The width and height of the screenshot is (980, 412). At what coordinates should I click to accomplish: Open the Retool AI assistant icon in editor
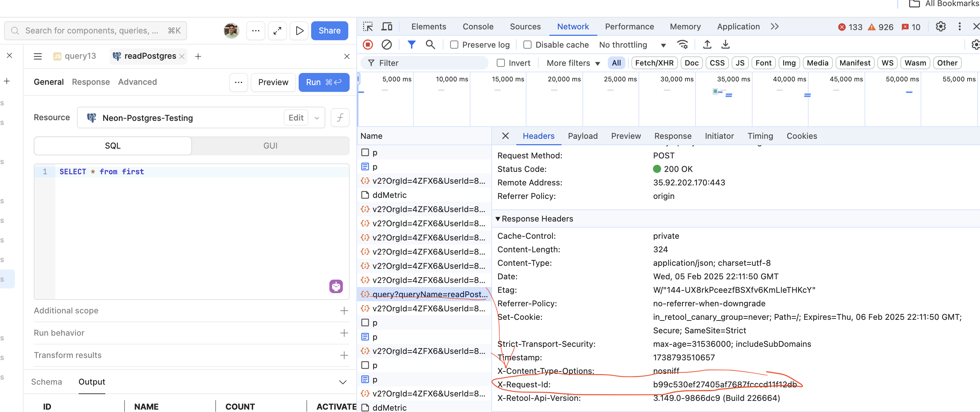336,286
